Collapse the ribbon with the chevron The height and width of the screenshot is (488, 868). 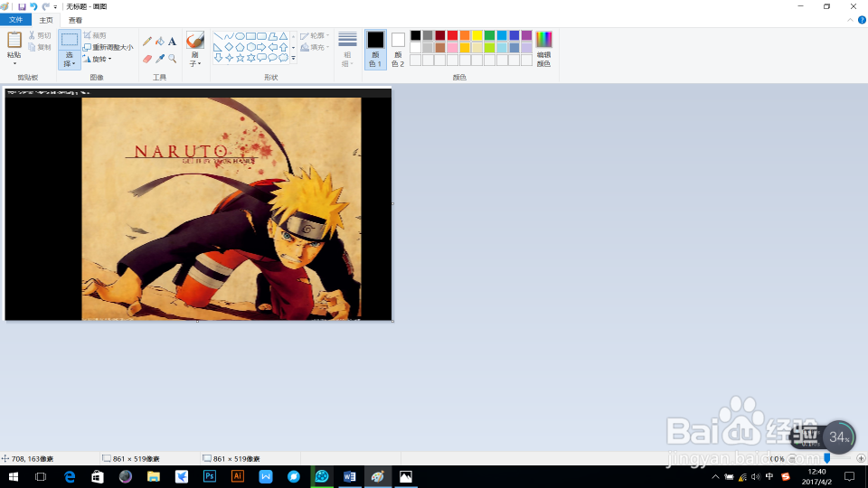[850, 20]
